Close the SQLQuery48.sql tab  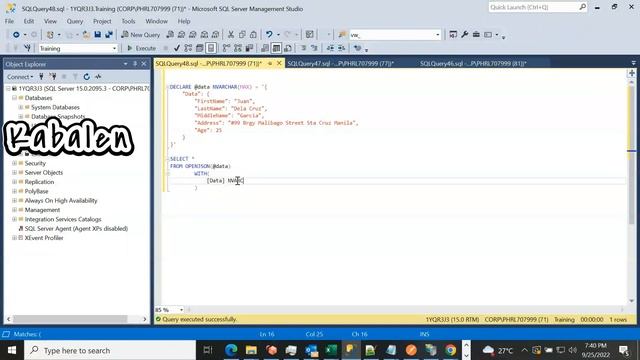click(x=279, y=64)
